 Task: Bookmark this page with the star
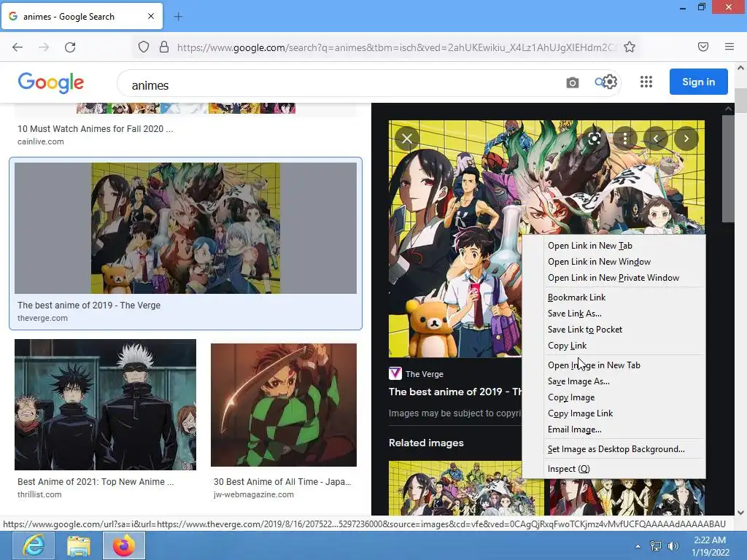630,47
